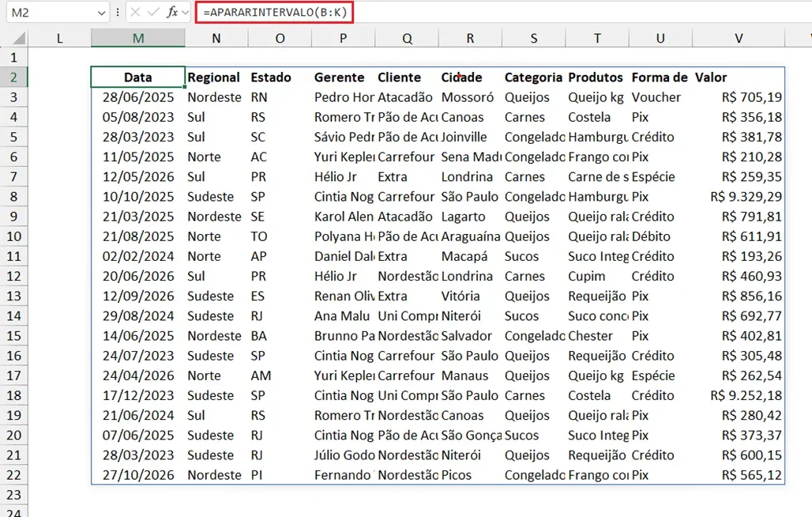Select row 22 header
The height and width of the screenshot is (517, 812).
click(14, 475)
